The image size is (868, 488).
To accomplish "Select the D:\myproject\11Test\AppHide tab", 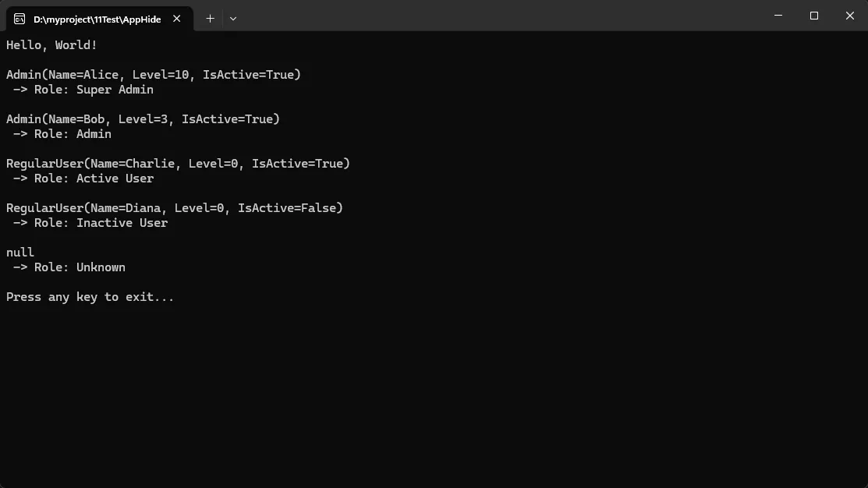I will point(97,19).
